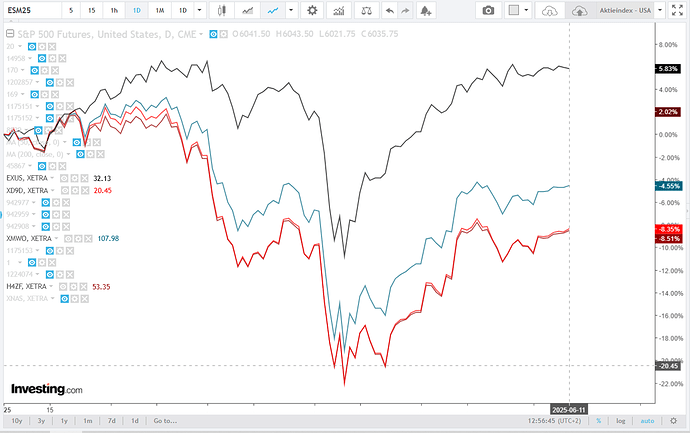Toggle visibility of the EXUS, XETRA series
Viewport: 690px width, 433px height.
[65, 178]
